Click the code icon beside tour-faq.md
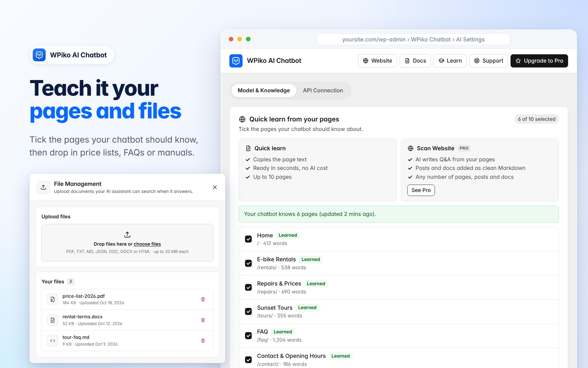 point(53,341)
